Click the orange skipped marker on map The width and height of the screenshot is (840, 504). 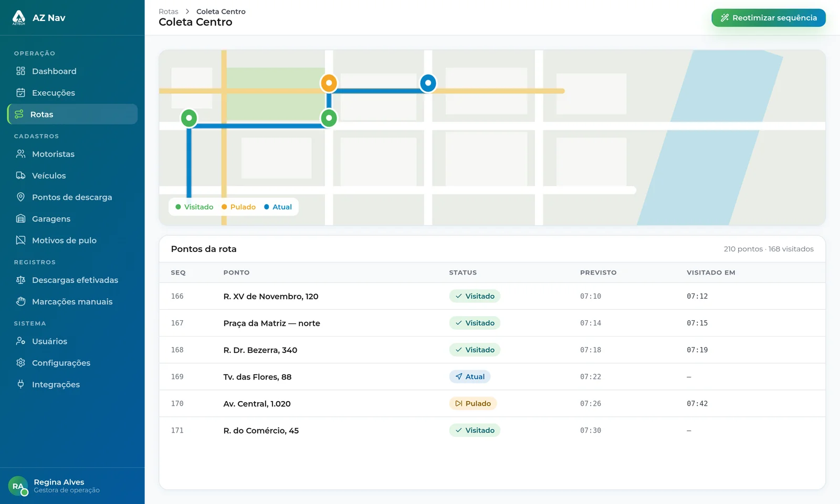329,83
